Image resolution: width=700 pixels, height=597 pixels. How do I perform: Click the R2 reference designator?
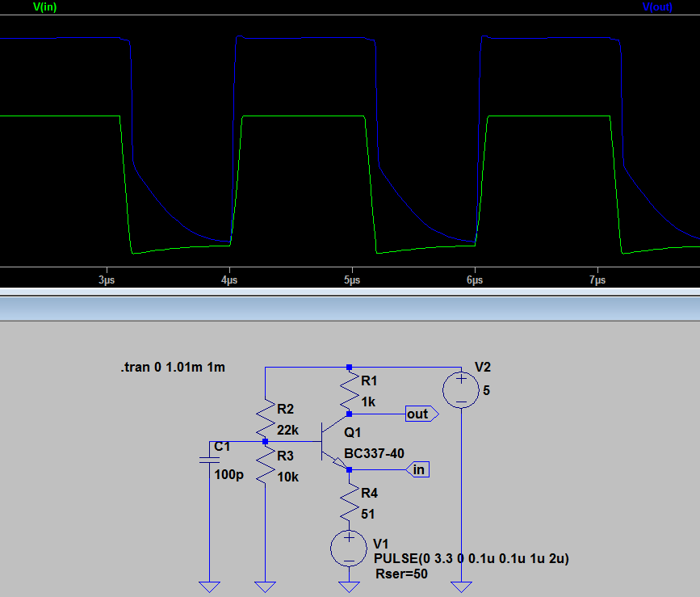pos(285,409)
